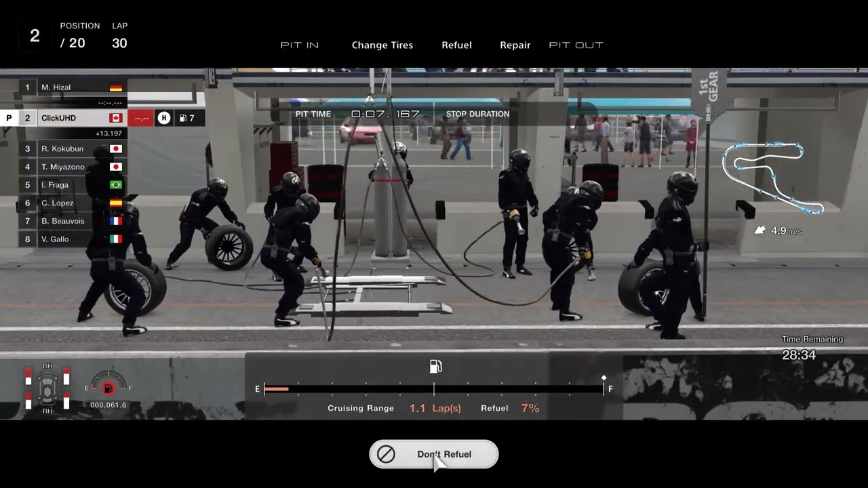
Task: Click the car tire wear diagram
Action: (47, 388)
